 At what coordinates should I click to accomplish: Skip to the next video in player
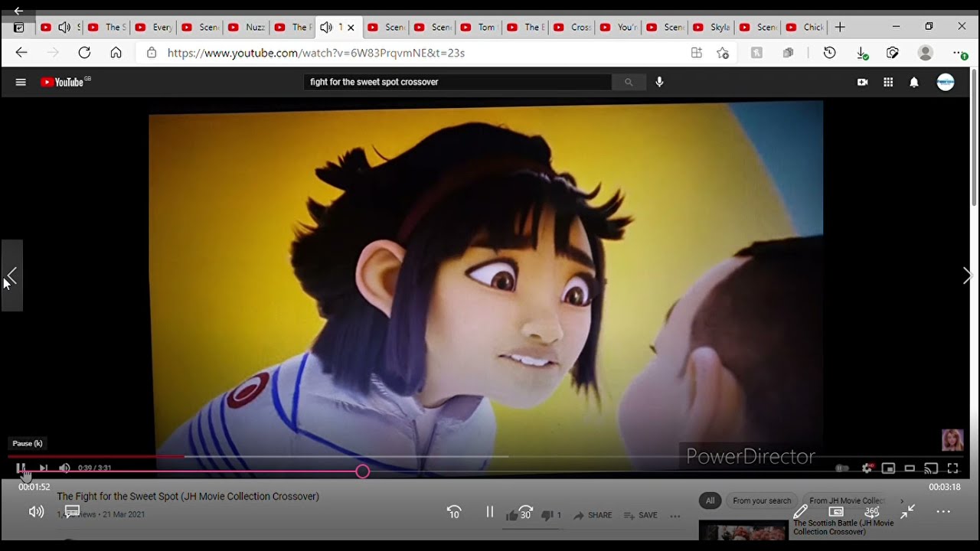point(44,468)
